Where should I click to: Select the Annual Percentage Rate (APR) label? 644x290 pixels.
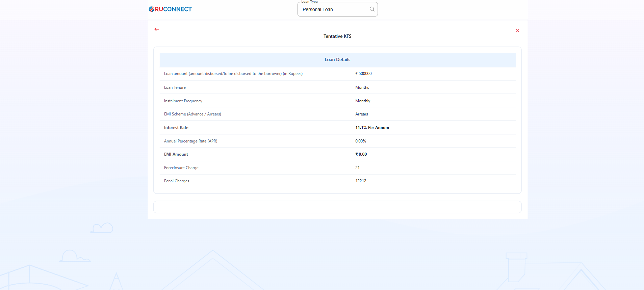pos(190,141)
